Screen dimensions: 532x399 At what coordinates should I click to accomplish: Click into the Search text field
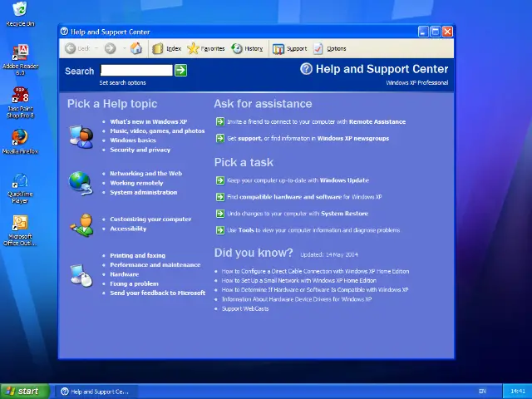[x=136, y=70]
